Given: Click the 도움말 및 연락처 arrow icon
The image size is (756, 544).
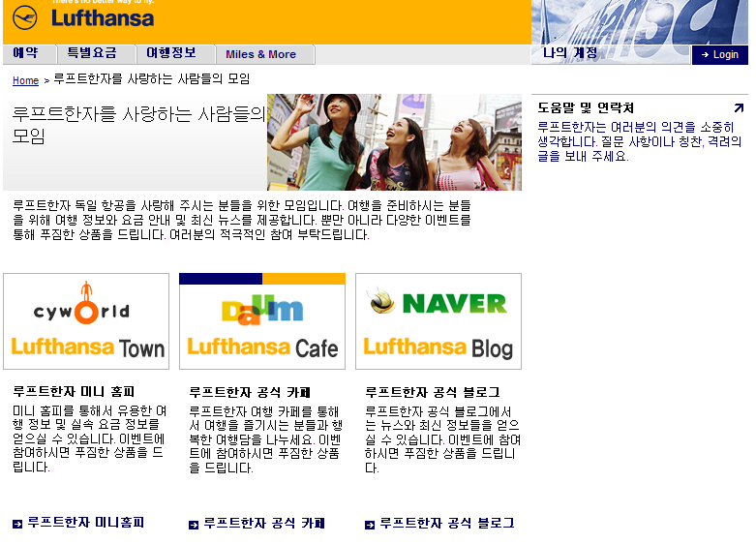Looking at the screenshot, I should (739, 107).
